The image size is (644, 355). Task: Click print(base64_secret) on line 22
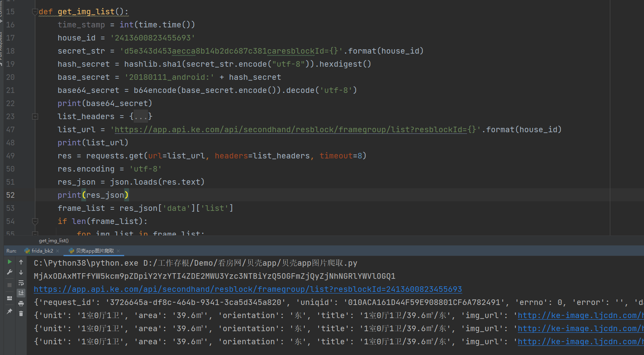coord(105,103)
